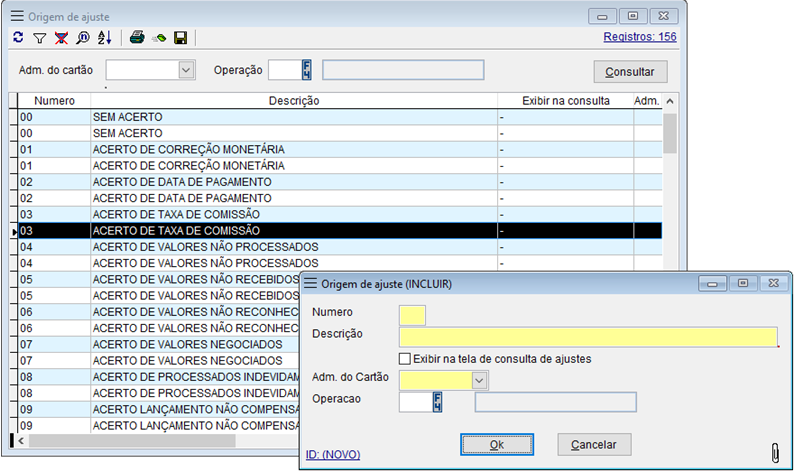796x474 pixels.
Task: Print the list using printer icon
Action: pos(137,38)
